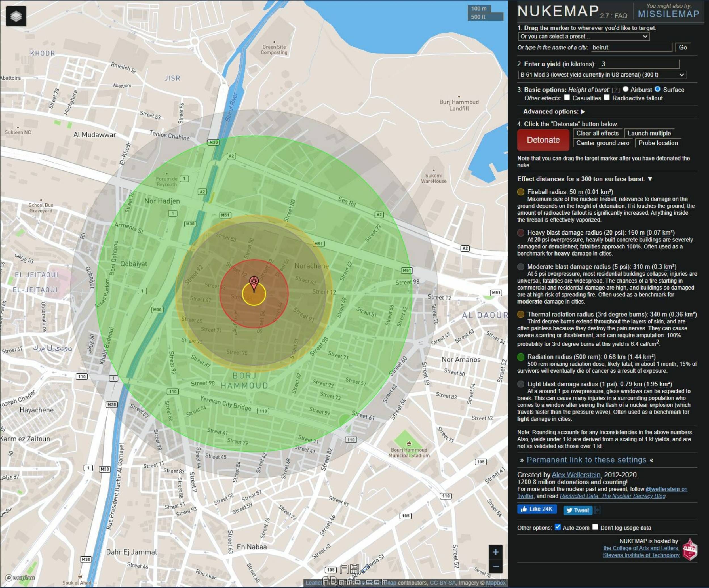Click the Qobaiyat neighborhood label
Viewport: 709px width, 588px height.
click(134, 264)
